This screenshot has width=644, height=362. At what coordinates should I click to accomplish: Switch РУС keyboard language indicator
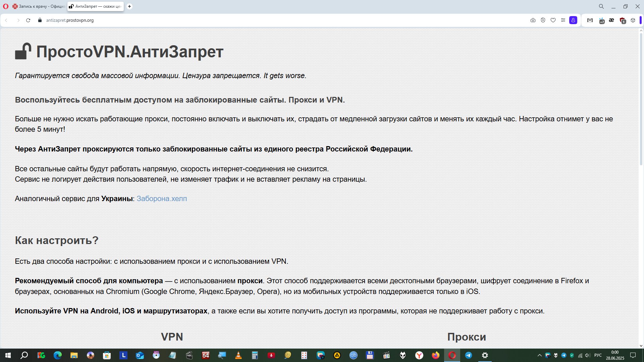pyautogui.click(x=598, y=355)
